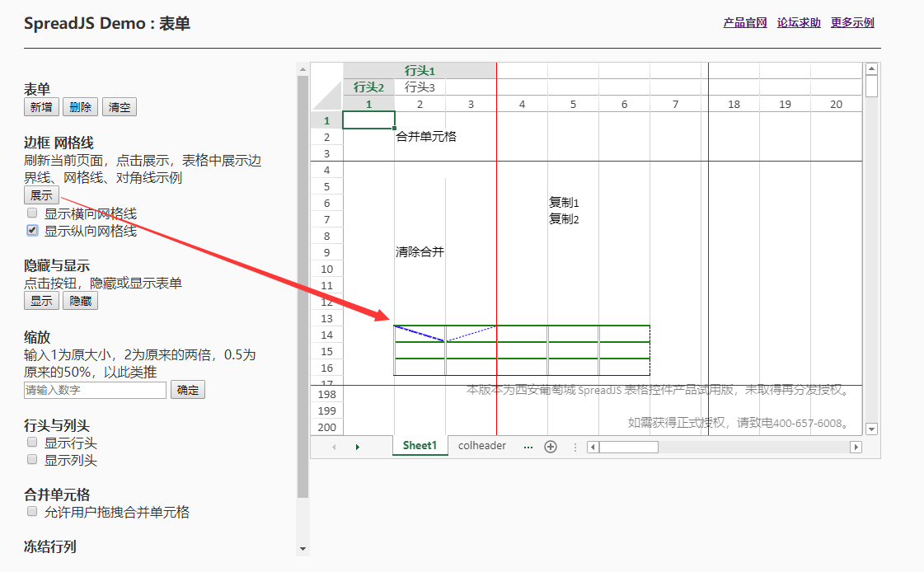
Task: Uncheck 显示纵向网格线 checkbox
Action: tap(32, 230)
